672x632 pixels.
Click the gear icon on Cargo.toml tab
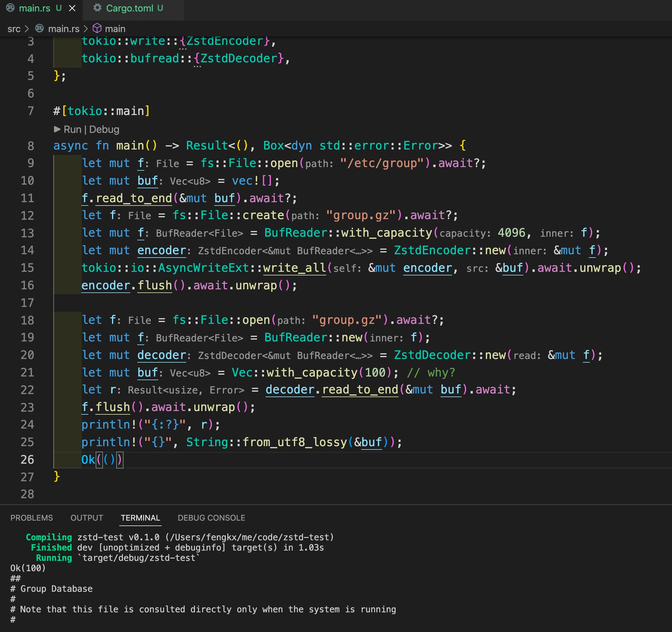tap(97, 8)
